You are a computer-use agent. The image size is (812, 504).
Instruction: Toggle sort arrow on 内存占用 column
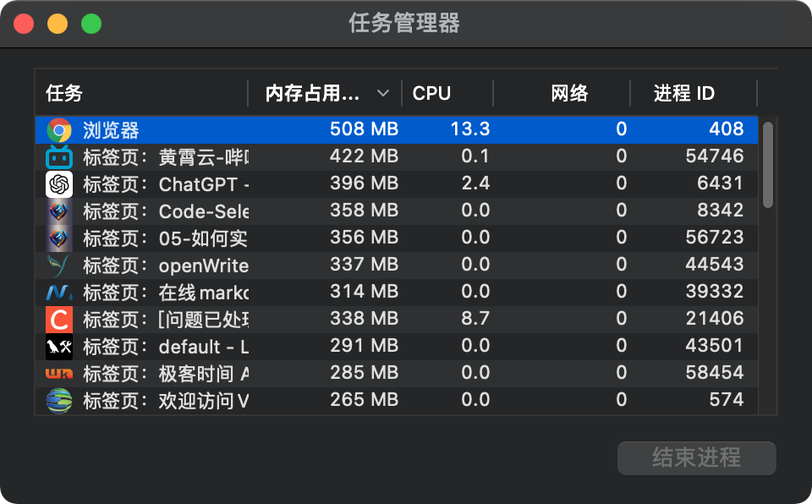(x=382, y=93)
